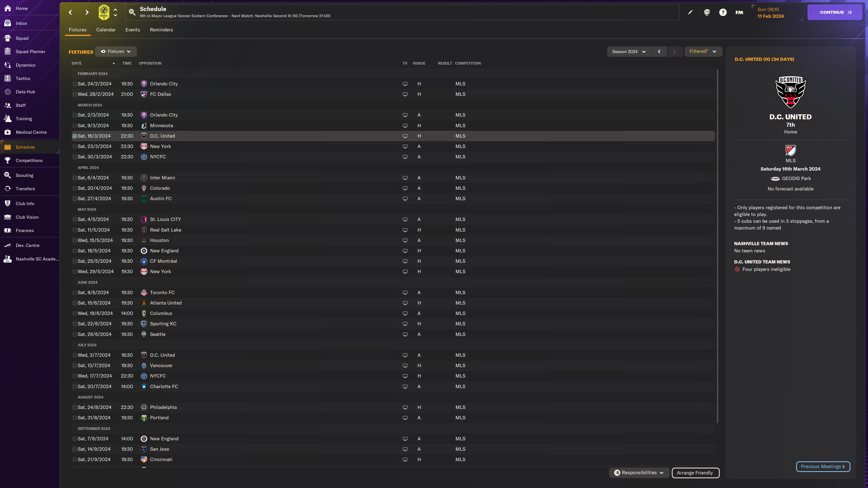The width and height of the screenshot is (868, 488).
Task: Open the Squad shirt icon
Action: point(8,38)
